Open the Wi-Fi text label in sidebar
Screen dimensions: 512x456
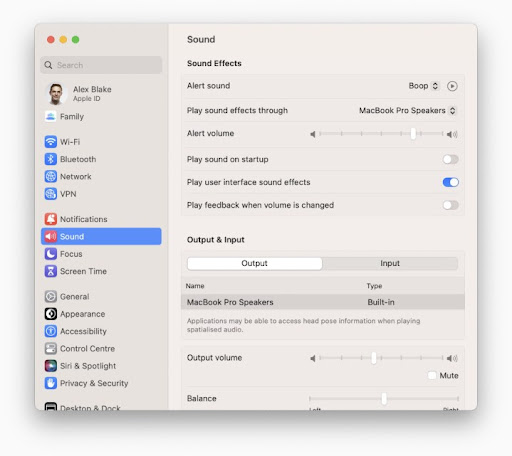(x=70, y=142)
